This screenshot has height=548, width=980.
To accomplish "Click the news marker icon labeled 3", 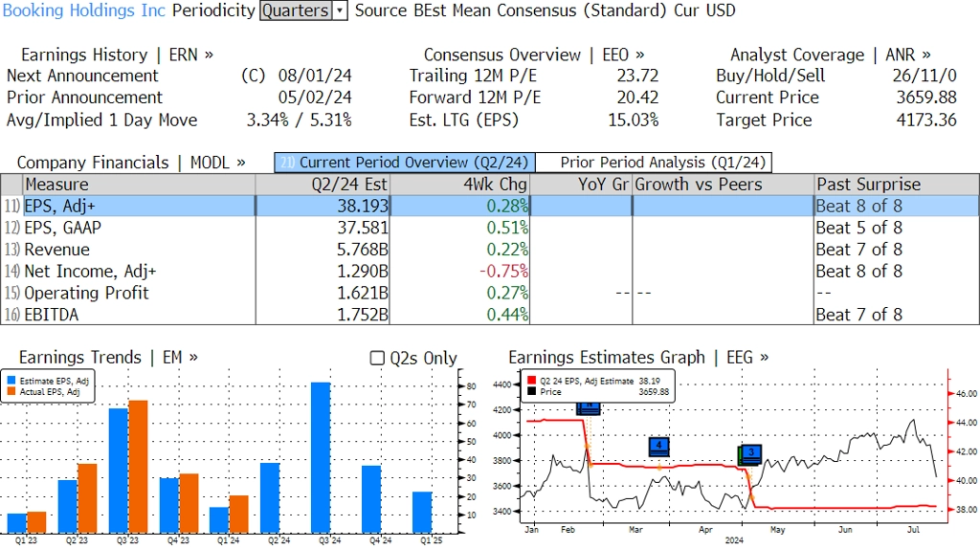I will [x=750, y=453].
